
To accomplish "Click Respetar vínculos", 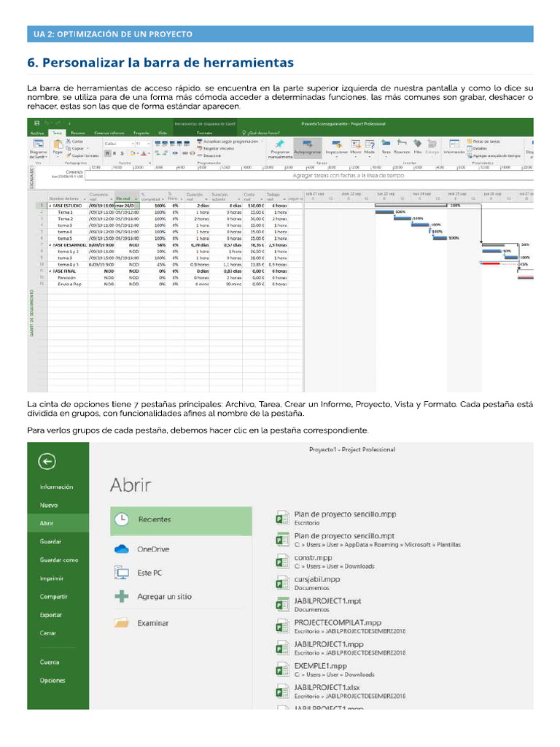I will click(215, 148).
